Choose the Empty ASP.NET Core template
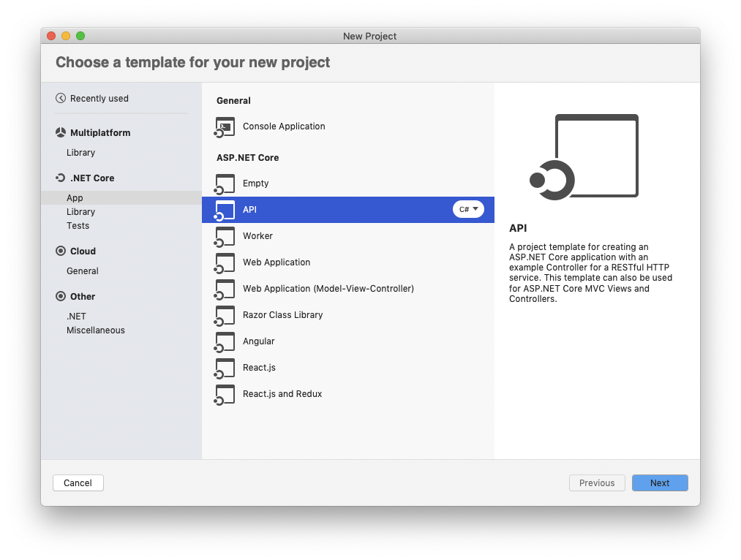 click(347, 183)
